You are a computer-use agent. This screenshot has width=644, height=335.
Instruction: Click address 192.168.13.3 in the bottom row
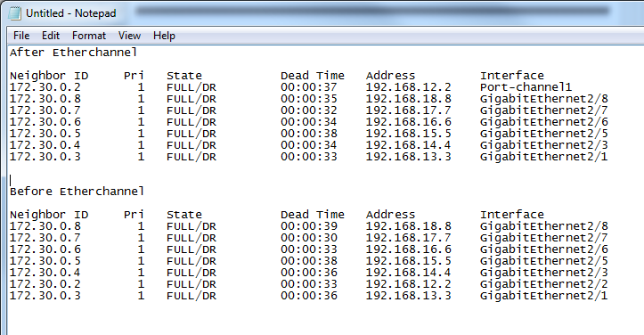[x=408, y=296]
